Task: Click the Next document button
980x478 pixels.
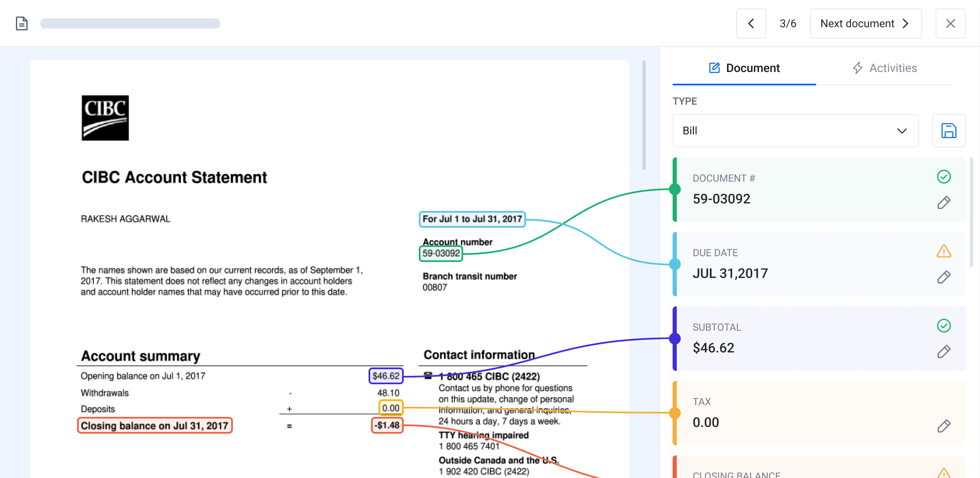Action: 865,23
